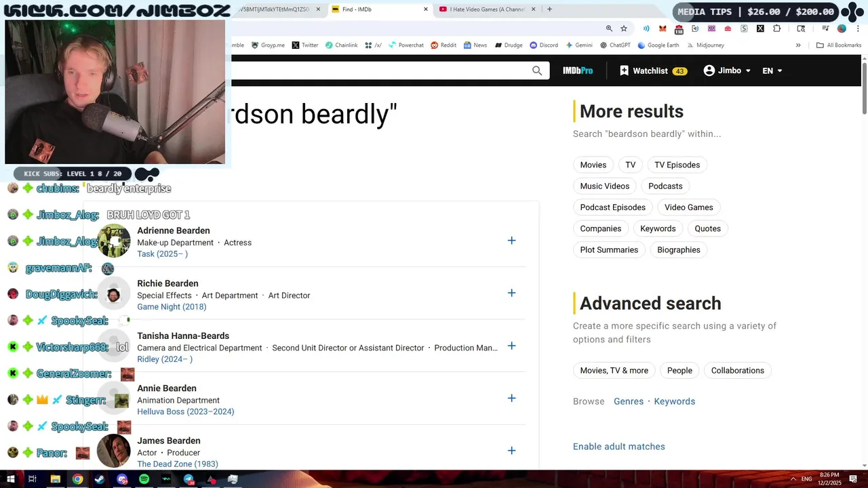Open the ChatGPT bookmark
The height and width of the screenshot is (488, 868).
615,45
